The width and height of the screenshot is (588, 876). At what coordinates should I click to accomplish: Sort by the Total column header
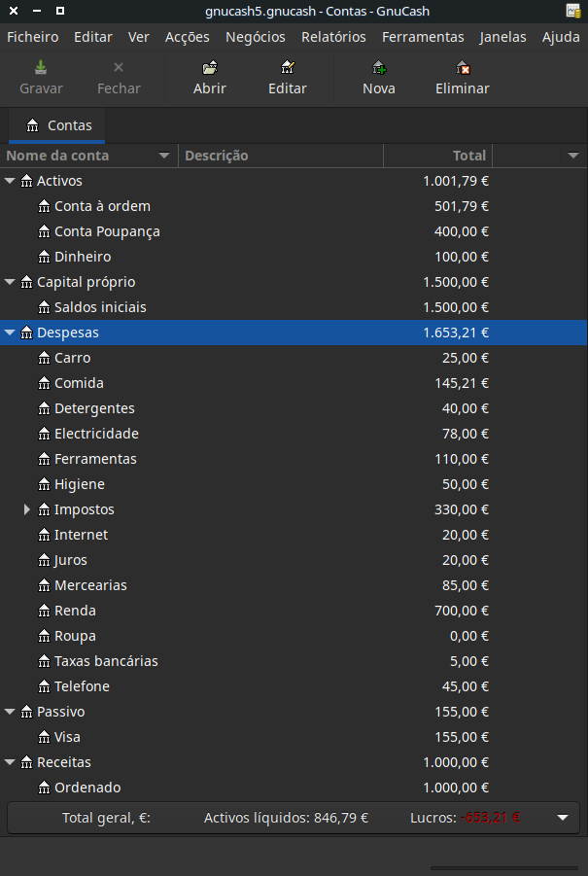(438, 156)
